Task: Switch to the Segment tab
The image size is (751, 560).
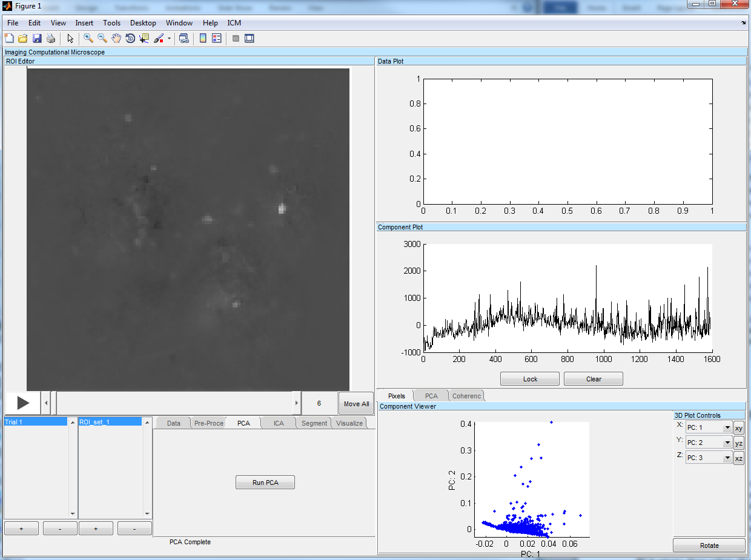Action: 314,423
